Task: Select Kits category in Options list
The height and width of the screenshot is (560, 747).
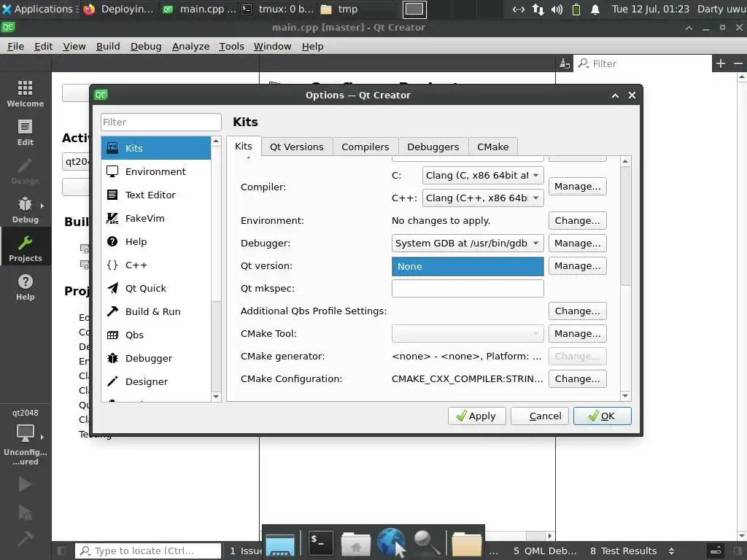Action: (x=156, y=148)
